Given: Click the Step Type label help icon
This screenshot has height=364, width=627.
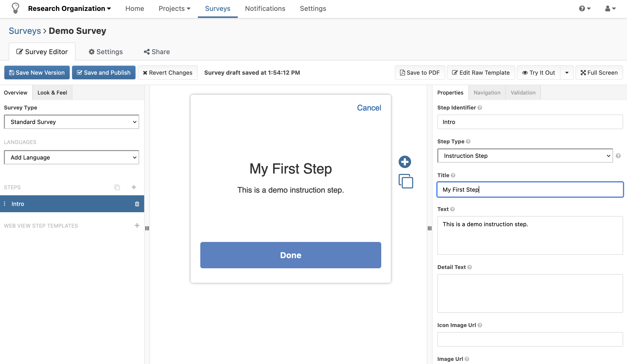Looking at the screenshot, I should [x=468, y=141].
